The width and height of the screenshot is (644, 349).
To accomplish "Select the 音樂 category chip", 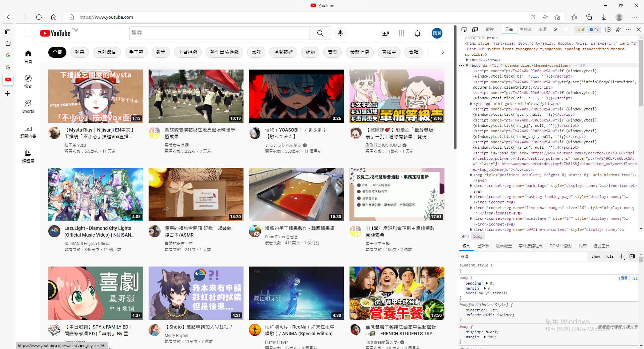I will click(332, 52).
